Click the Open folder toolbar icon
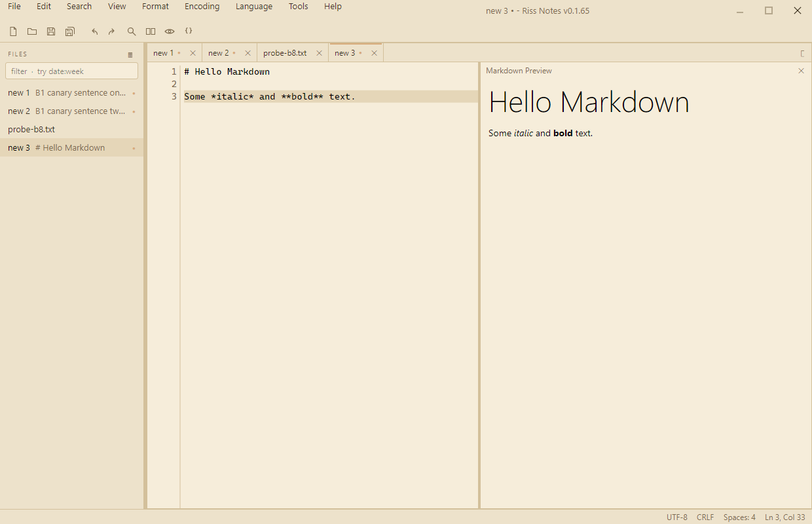 31,31
